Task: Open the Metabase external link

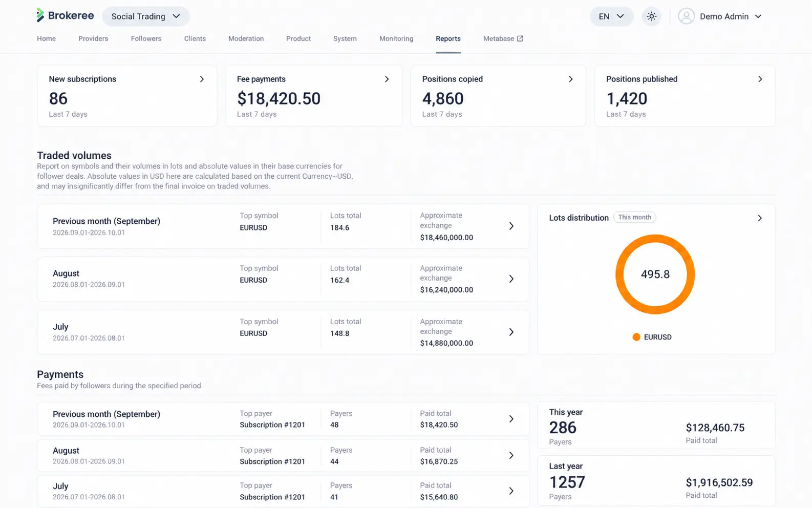Action: [503, 38]
